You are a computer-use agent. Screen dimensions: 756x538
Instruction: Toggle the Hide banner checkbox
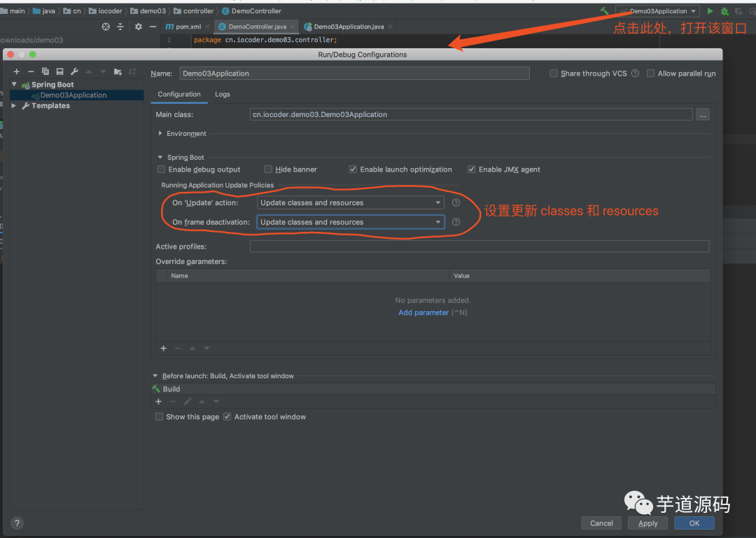[269, 170]
